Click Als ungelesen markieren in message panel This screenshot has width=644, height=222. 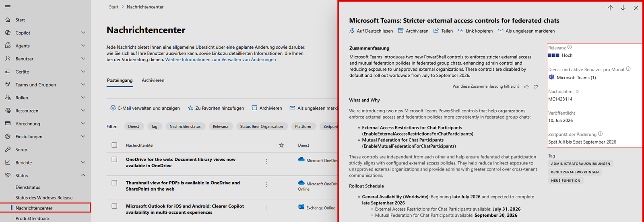tap(526, 31)
